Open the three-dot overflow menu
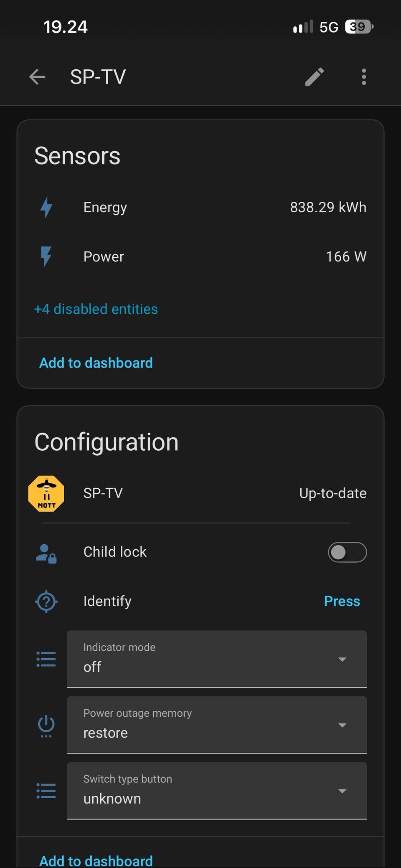 point(364,77)
